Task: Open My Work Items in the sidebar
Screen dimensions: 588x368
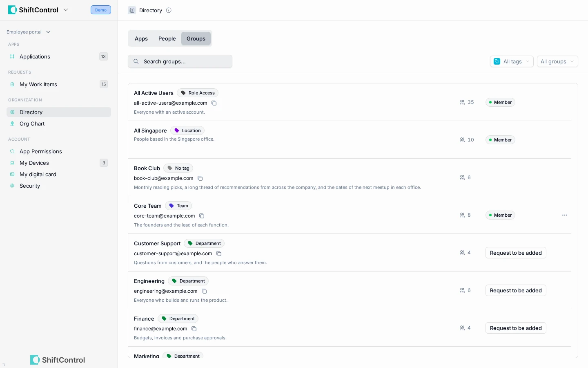Action: (59, 84)
